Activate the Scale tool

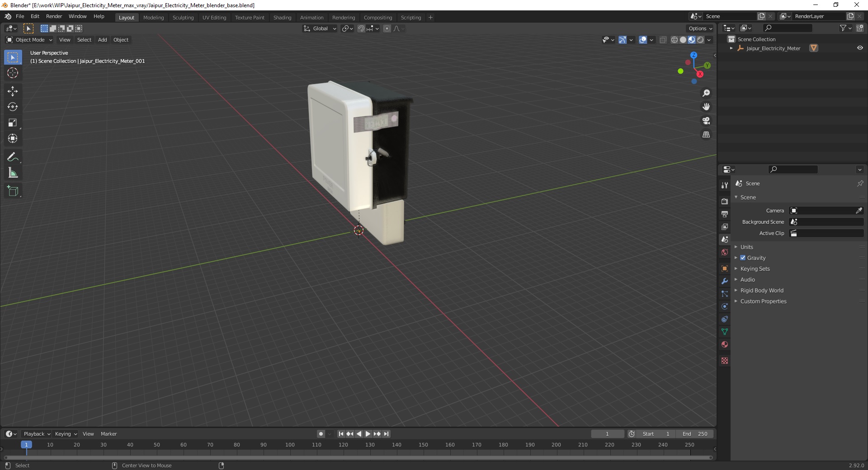pos(13,123)
